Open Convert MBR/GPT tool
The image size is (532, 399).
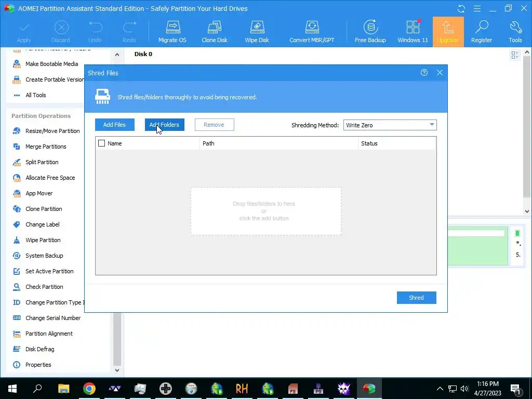[312, 32]
